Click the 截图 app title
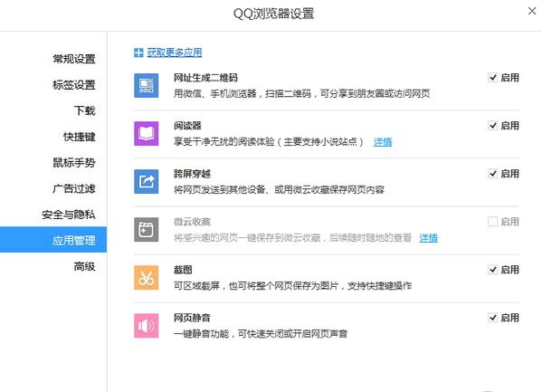 (x=183, y=270)
